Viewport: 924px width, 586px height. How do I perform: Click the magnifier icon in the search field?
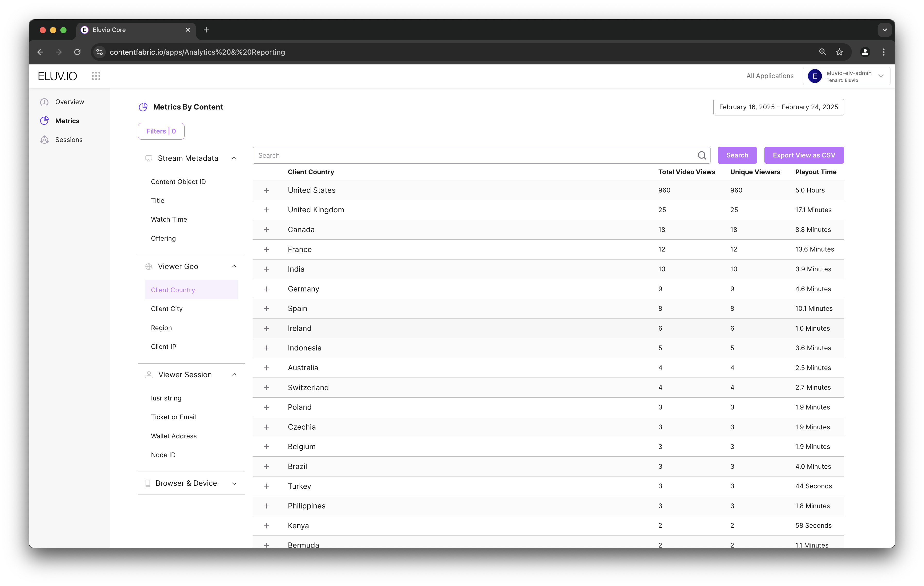pyautogui.click(x=702, y=155)
